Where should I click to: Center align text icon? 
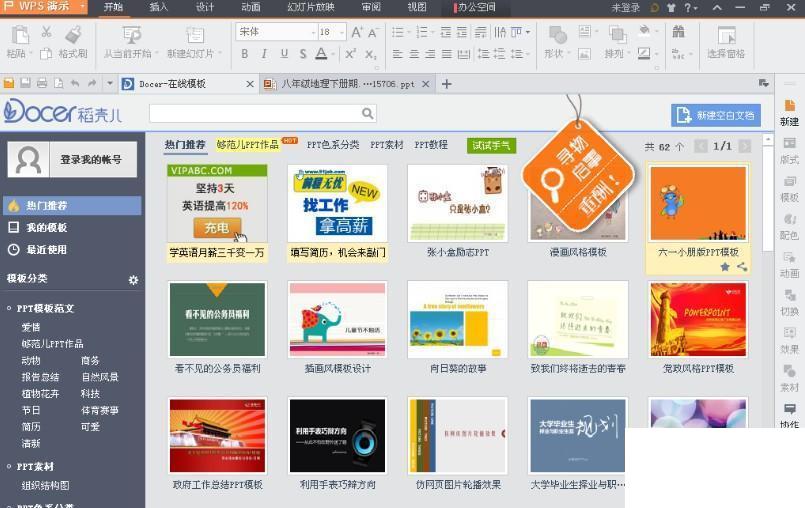click(x=414, y=53)
